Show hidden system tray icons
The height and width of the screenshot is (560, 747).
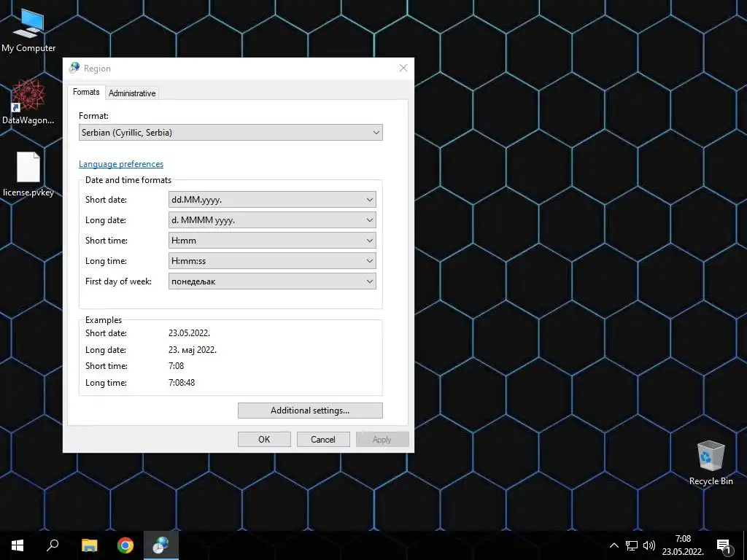pyautogui.click(x=614, y=545)
